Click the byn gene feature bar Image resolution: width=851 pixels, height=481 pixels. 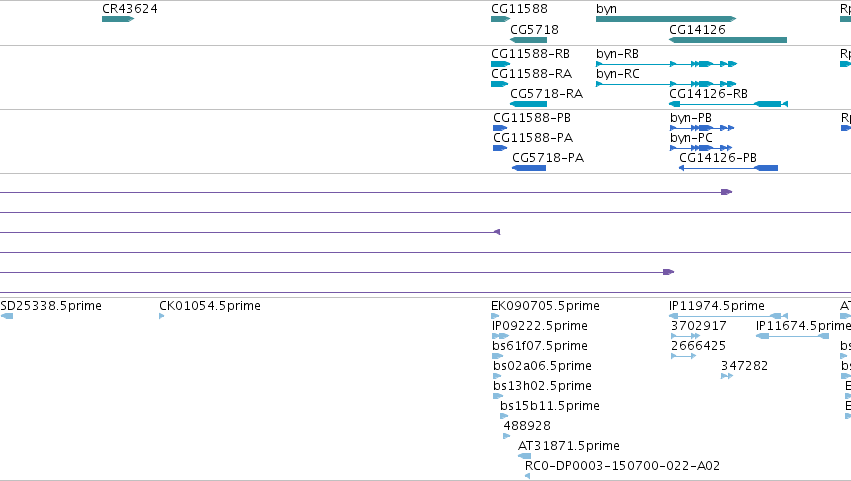click(666, 19)
